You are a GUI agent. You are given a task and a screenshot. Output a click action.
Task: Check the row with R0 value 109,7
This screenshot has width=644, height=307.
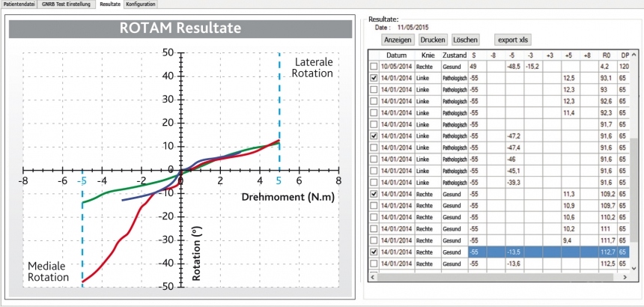pyautogui.click(x=374, y=205)
